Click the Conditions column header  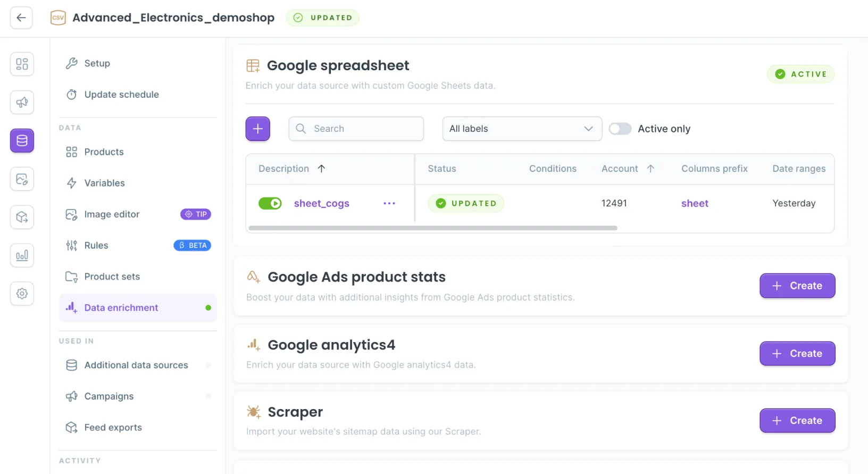pyautogui.click(x=553, y=169)
